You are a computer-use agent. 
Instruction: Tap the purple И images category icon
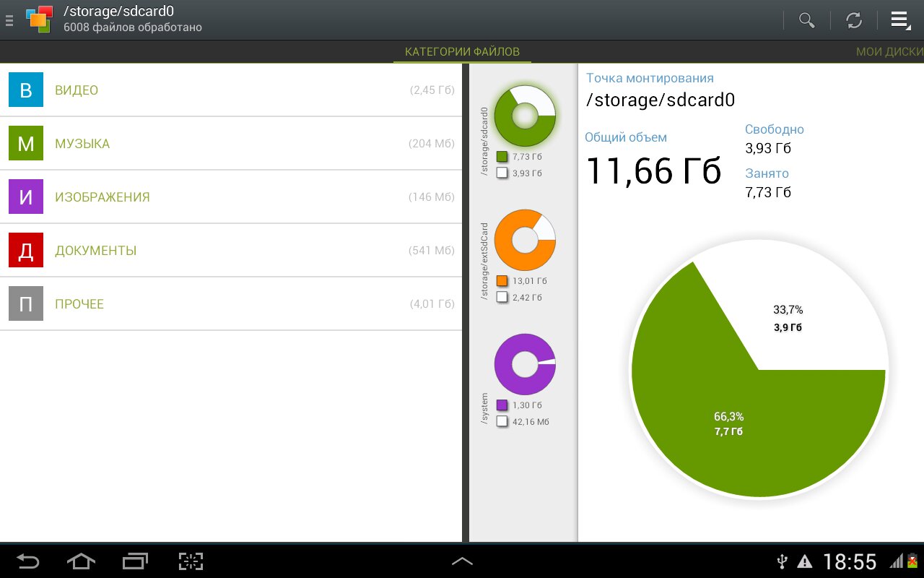click(26, 197)
